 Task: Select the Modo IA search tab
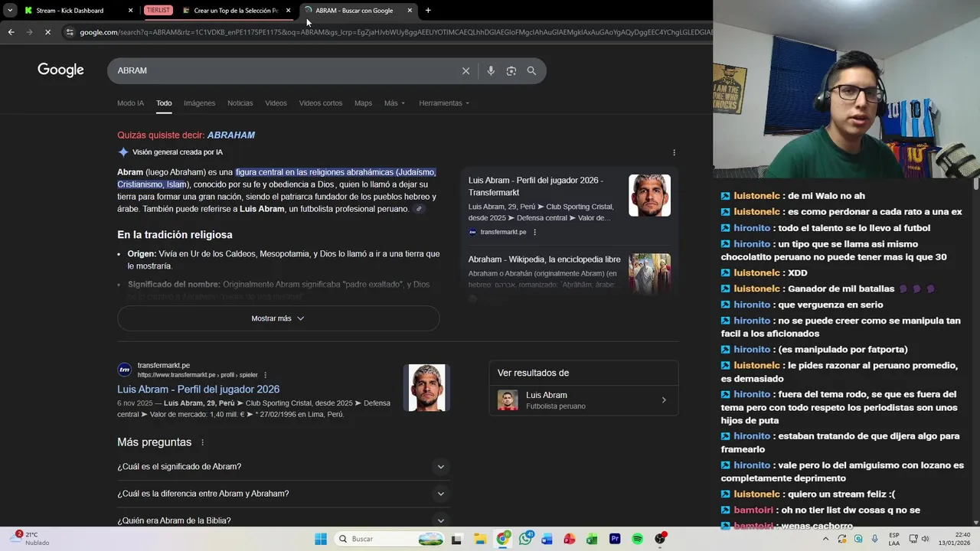[130, 103]
